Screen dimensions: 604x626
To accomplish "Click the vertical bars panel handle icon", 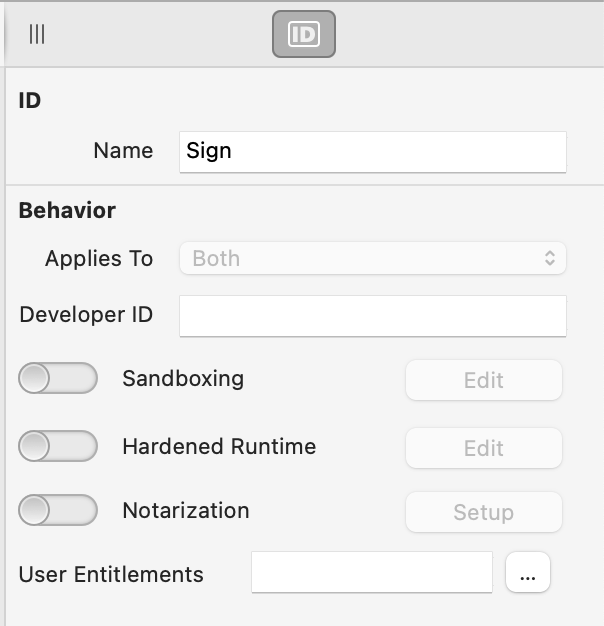I will click(37, 34).
